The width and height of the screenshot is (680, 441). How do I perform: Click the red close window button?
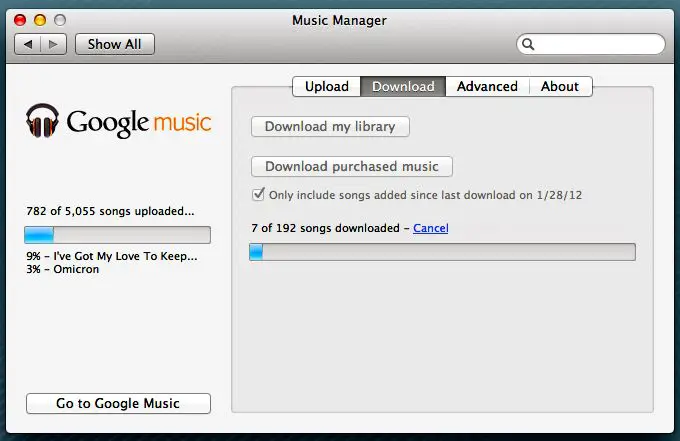pyautogui.click(x=20, y=20)
